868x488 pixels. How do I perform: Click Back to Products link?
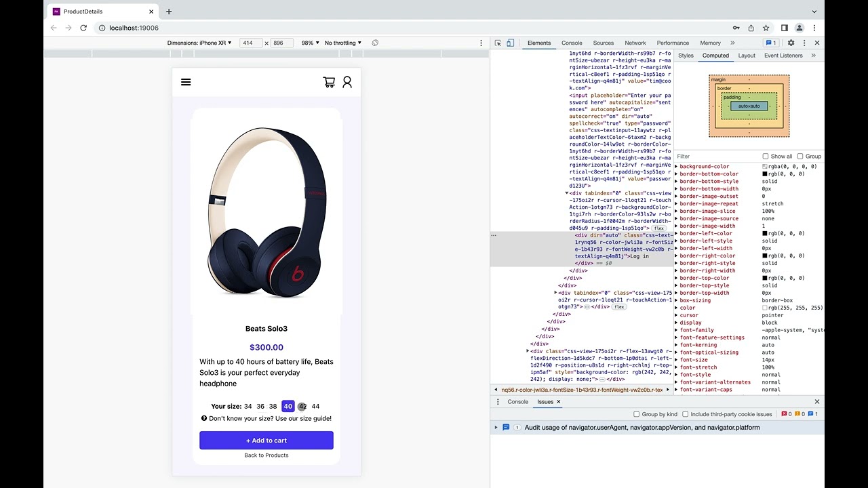267,455
